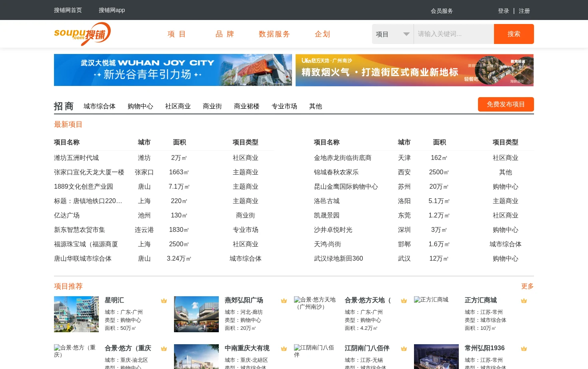Screen dimensions: 588x369
Task: Open project 新东智慧农贸市集
Action: (x=80, y=230)
